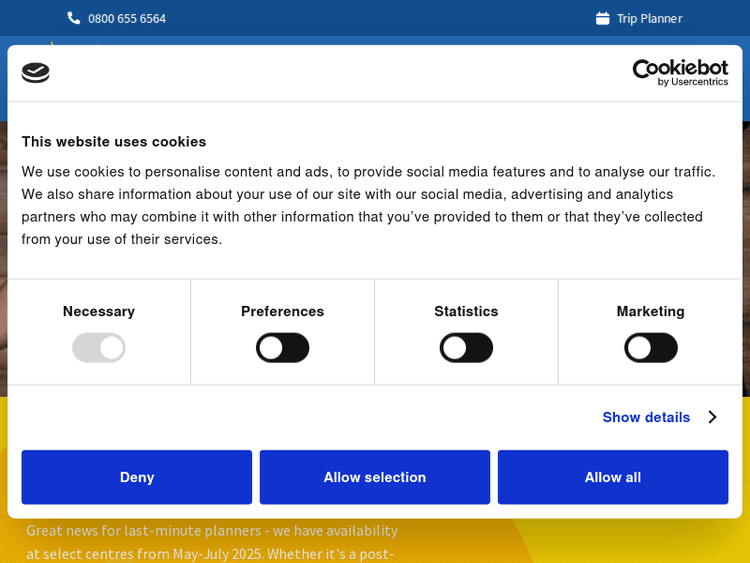Select the Statistics category label

point(466,311)
